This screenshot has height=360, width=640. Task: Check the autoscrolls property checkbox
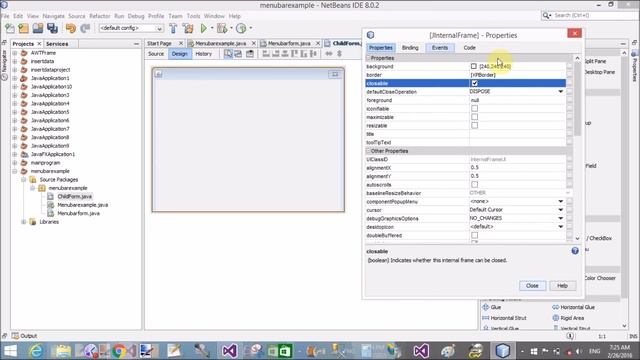point(474,184)
